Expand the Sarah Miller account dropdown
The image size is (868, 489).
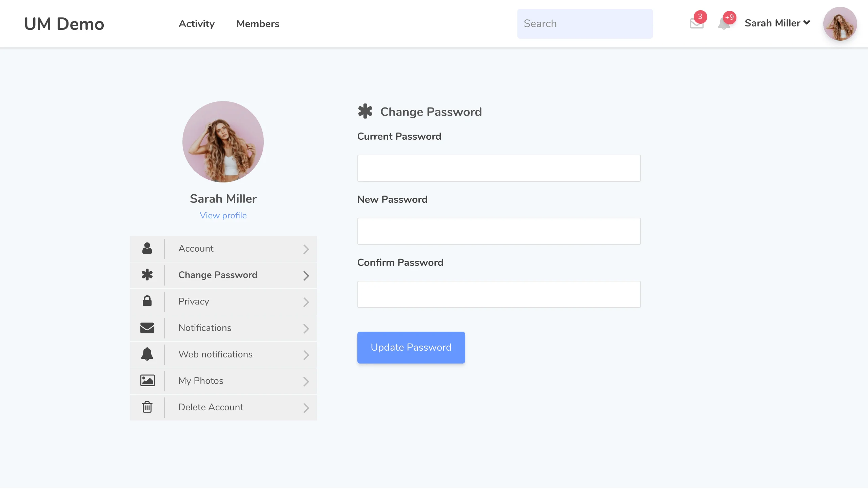pos(777,23)
